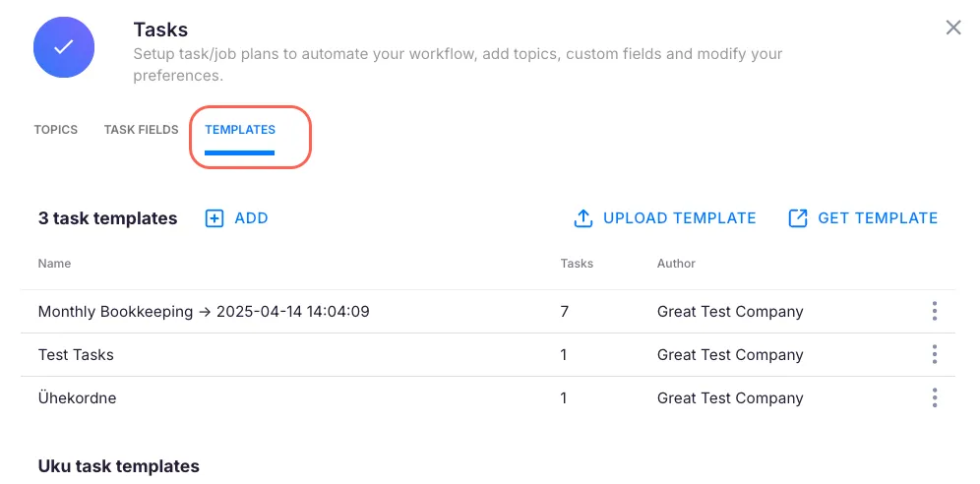
Task: Open the Monthly Bookkeeping template
Action: [x=204, y=312]
